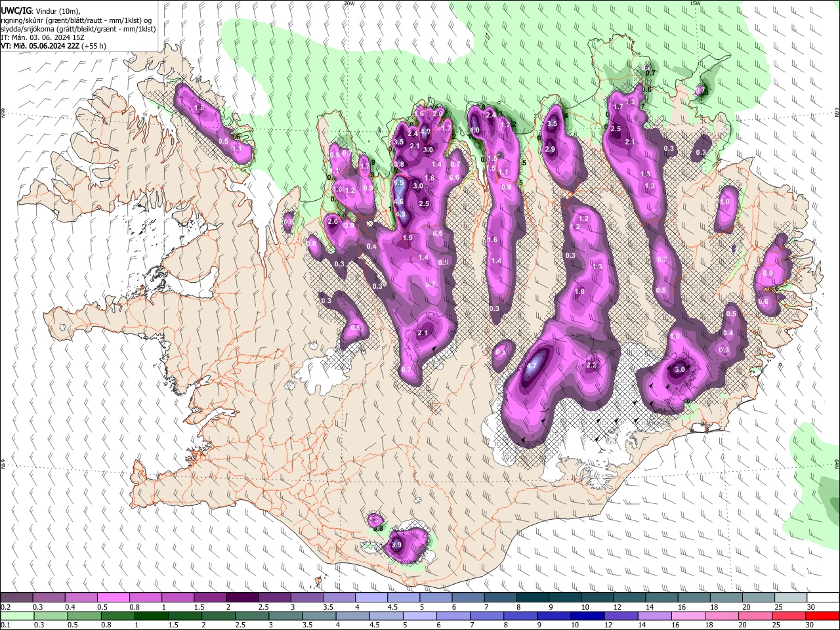Select the palest green lower-legend swatch for 0.1–0.3

(16, 616)
